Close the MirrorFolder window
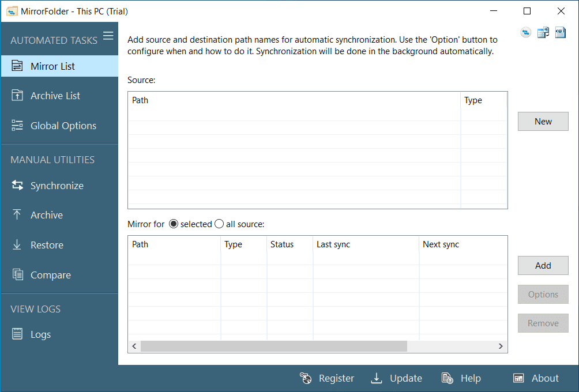 (x=561, y=11)
